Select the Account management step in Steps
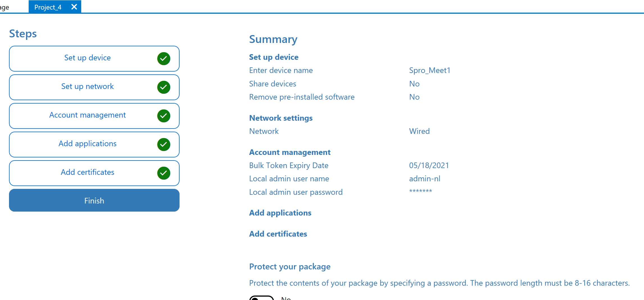 click(87, 115)
